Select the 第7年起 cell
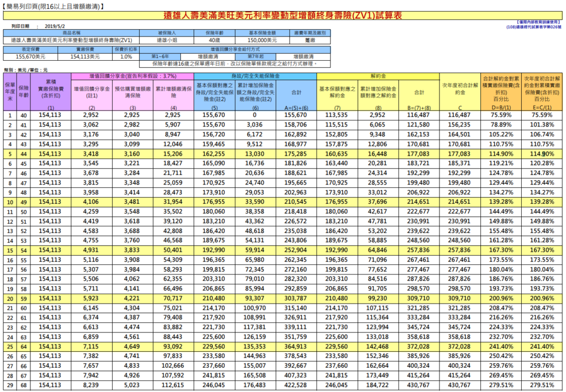This screenshot has height=392, width=566. click(x=255, y=57)
